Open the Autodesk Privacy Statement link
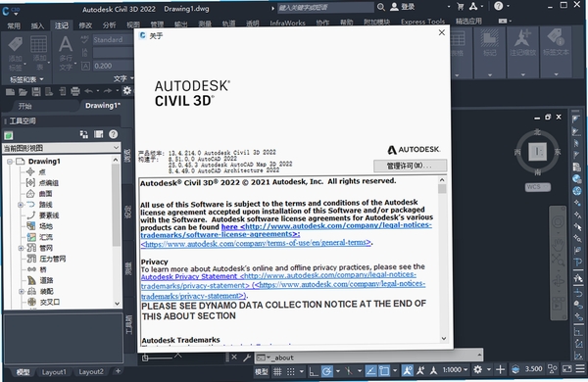Screen dimensions: 588x382 pyautogui.click(x=189, y=276)
